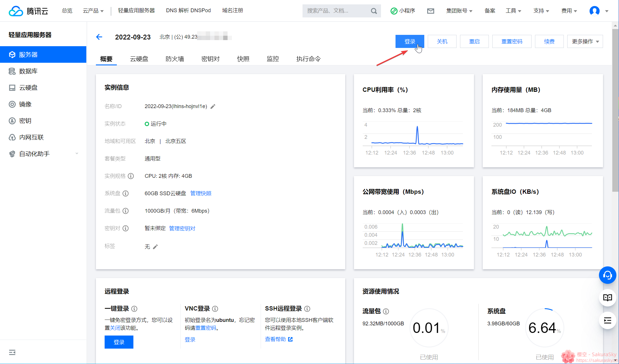The image size is (619, 364).
Task: Select 数据库 in the sidebar
Action: (x=43, y=71)
